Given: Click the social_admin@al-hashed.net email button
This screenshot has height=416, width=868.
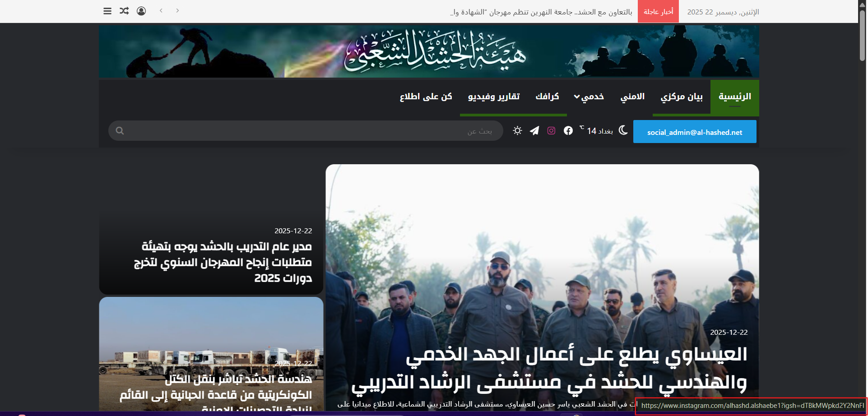Looking at the screenshot, I should tap(694, 132).
